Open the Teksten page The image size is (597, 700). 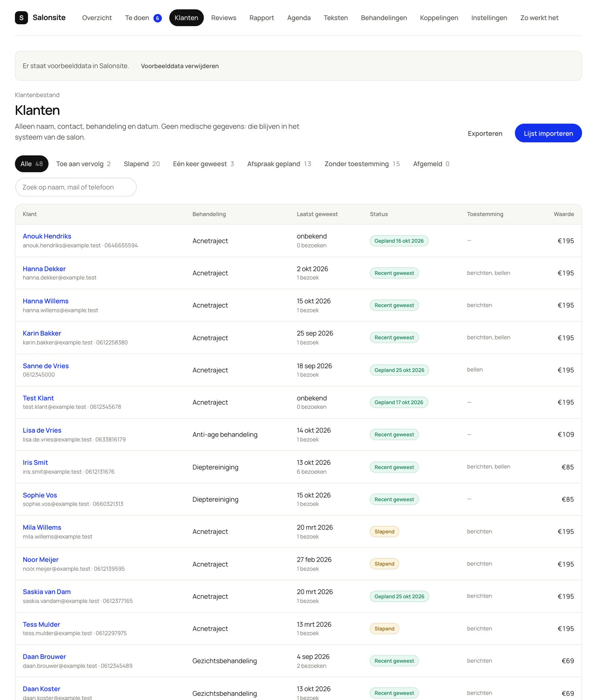click(x=336, y=18)
